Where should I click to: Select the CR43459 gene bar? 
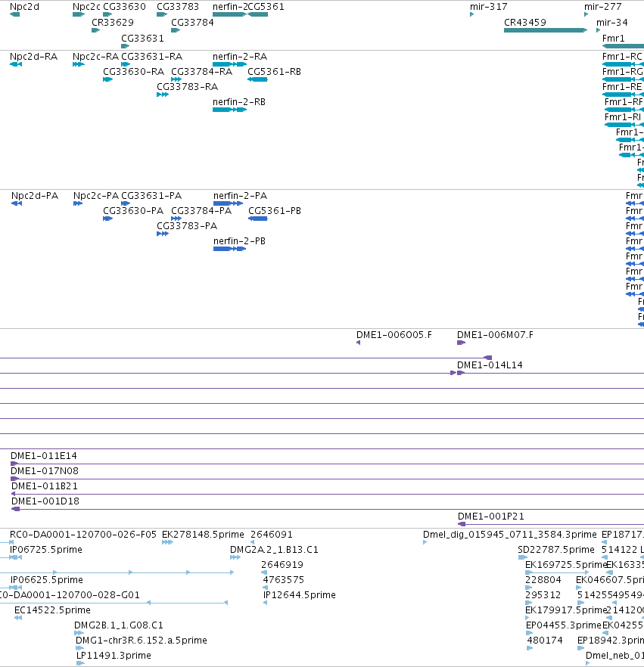coord(546,30)
